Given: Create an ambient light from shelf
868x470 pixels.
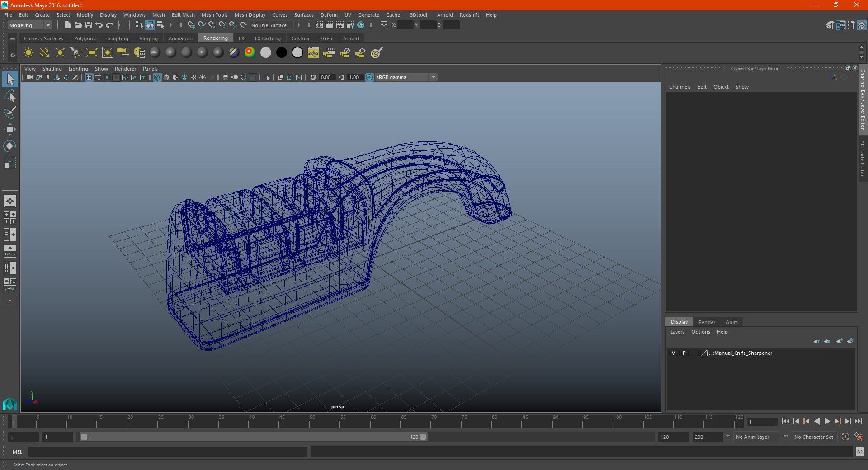Looking at the screenshot, I should click(x=28, y=53).
